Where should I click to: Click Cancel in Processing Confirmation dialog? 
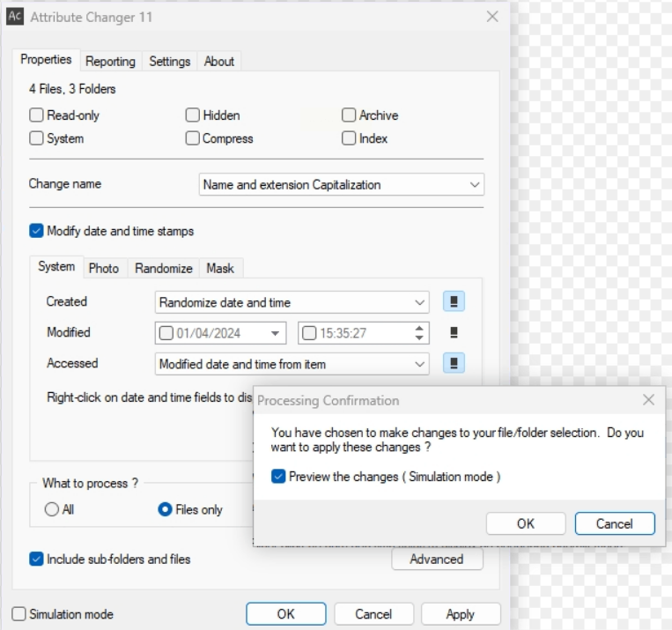[x=615, y=523]
